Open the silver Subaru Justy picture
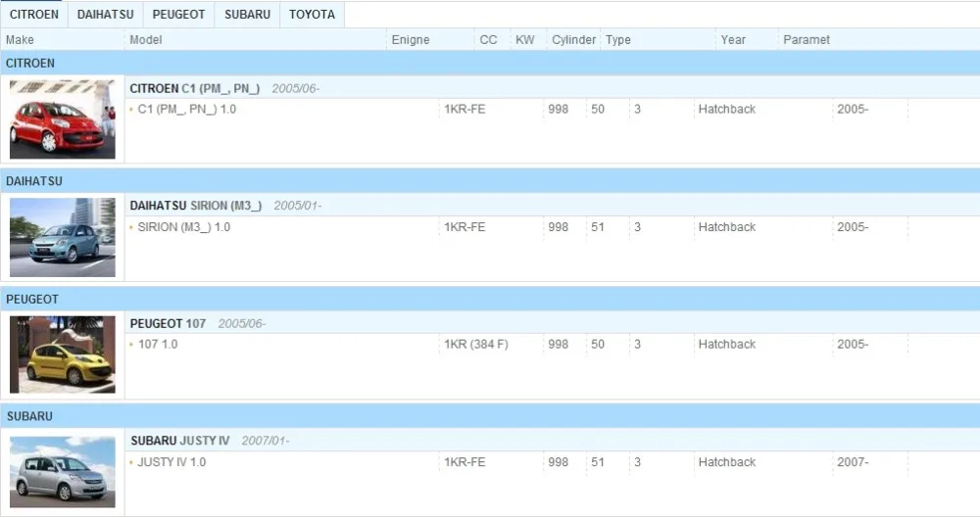Image resolution: width=980 pixels, height=518 pixels. [x=63, y=472]
